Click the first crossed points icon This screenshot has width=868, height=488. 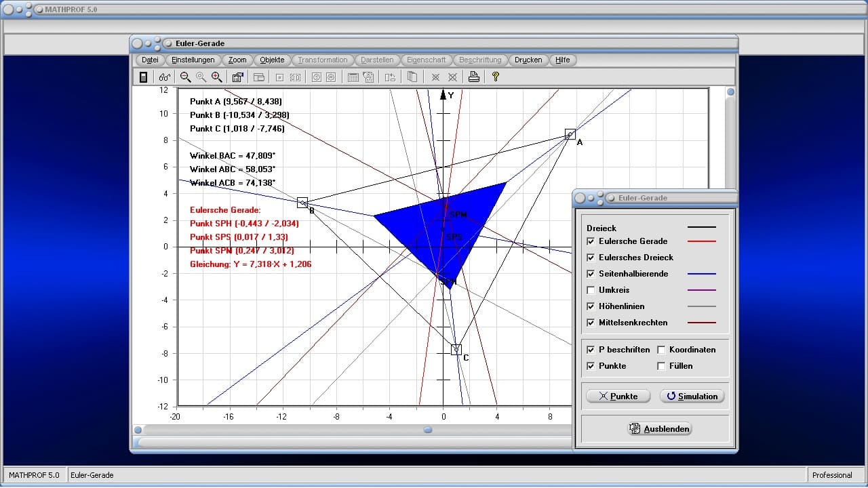coord(435,77)
